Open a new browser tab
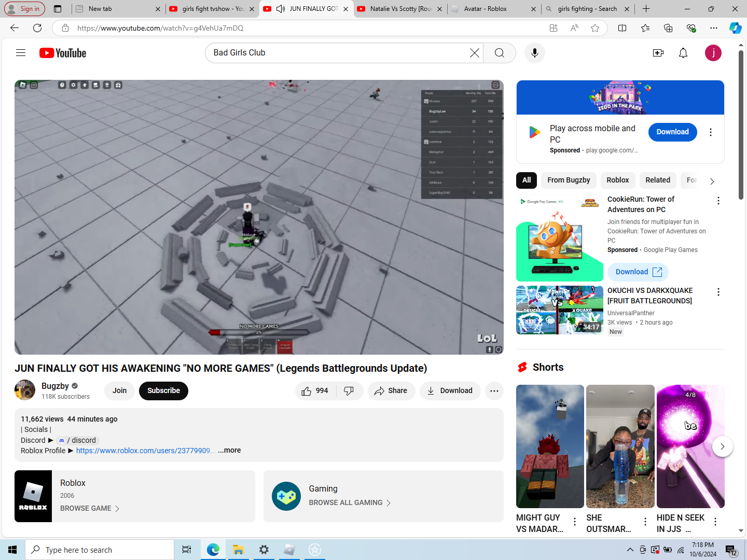This screenshot has width=747, height=560. (646, 9)
